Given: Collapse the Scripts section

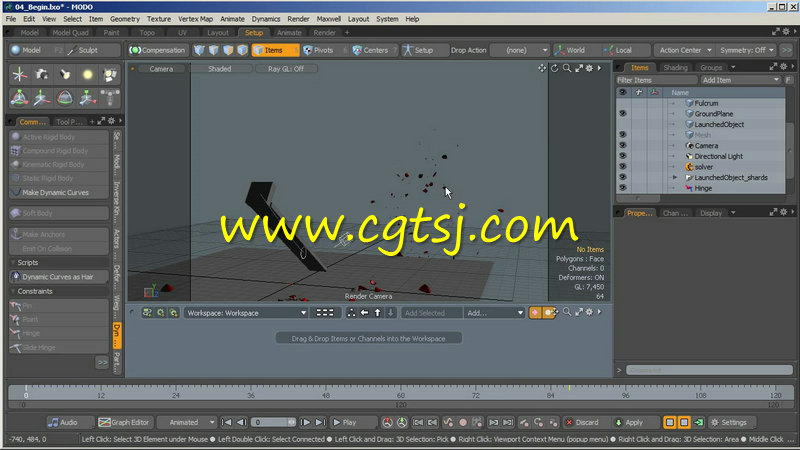Looking at the screenshot, I should (13, 262).
